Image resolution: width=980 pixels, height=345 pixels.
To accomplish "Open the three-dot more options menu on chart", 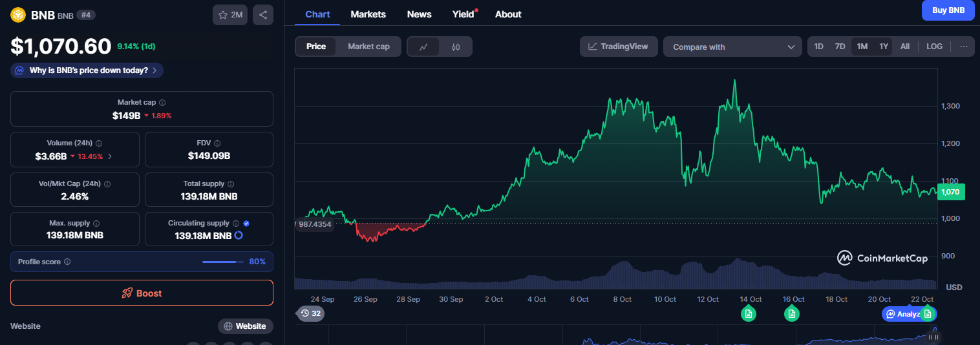I will pyautogui.click(x=963, y=47).
